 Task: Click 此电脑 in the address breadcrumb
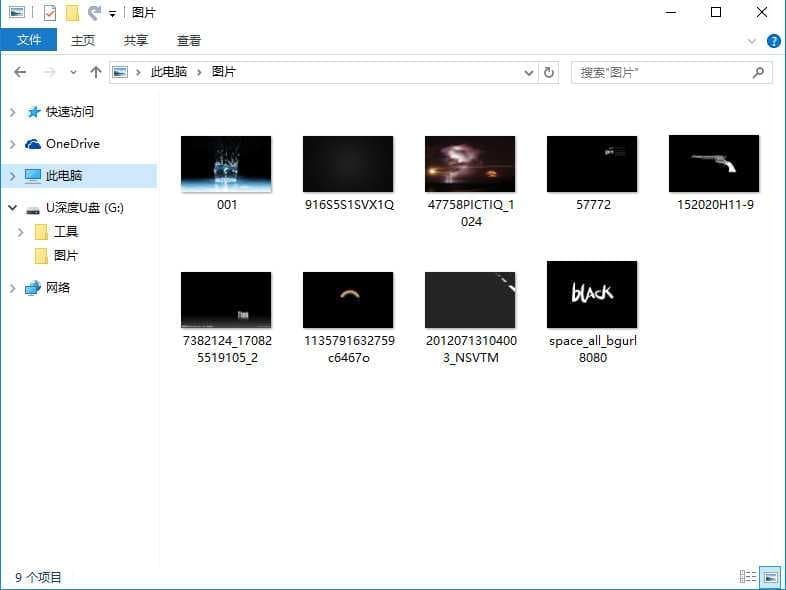[x=168, y=72]
